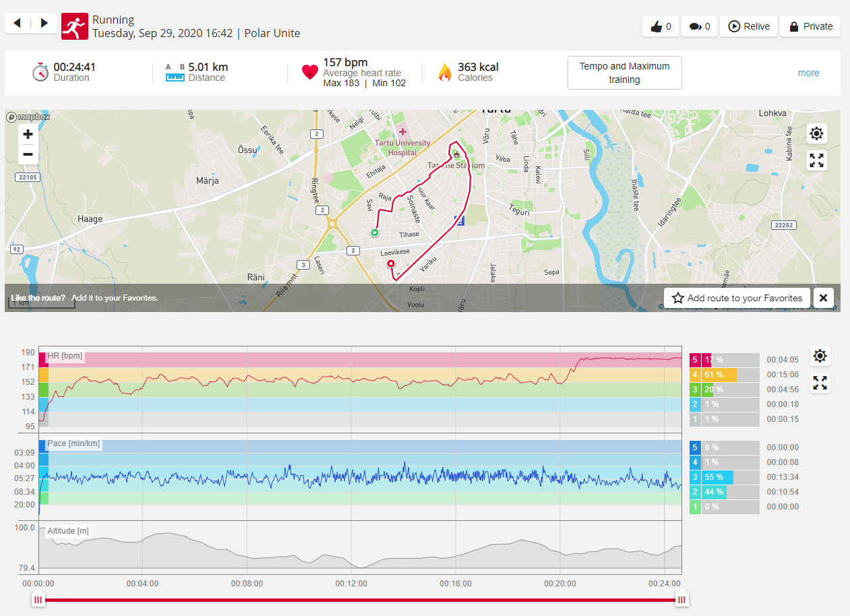The image size is (850, 616).
Task: Click Tartu University Hospital map label
Action: (402, 147)
